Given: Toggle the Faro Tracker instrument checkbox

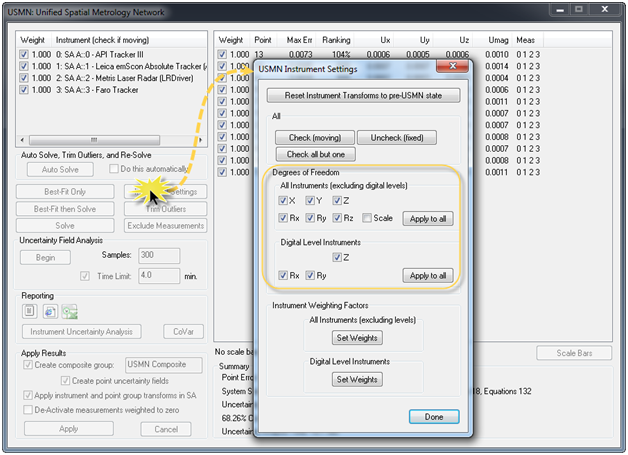Looking at the screenshot, I should [25, 90].
